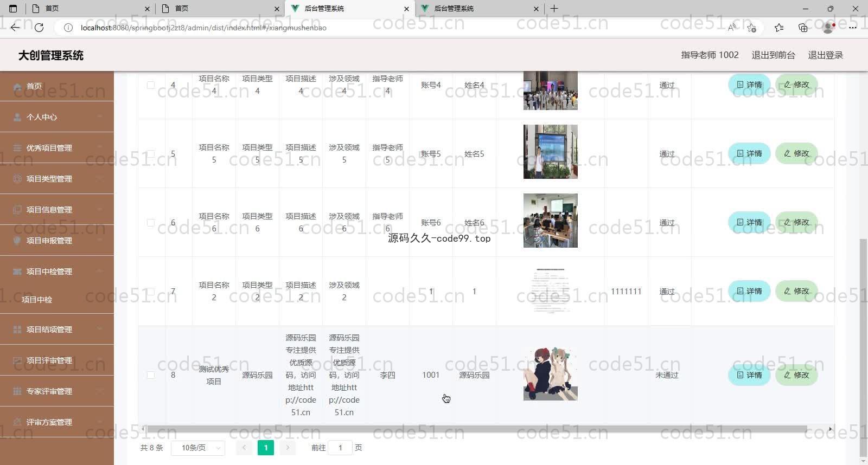868x465 pixels.
Task: Go to next page arrow
Action: pyautogui.click(x=288, y=448)
